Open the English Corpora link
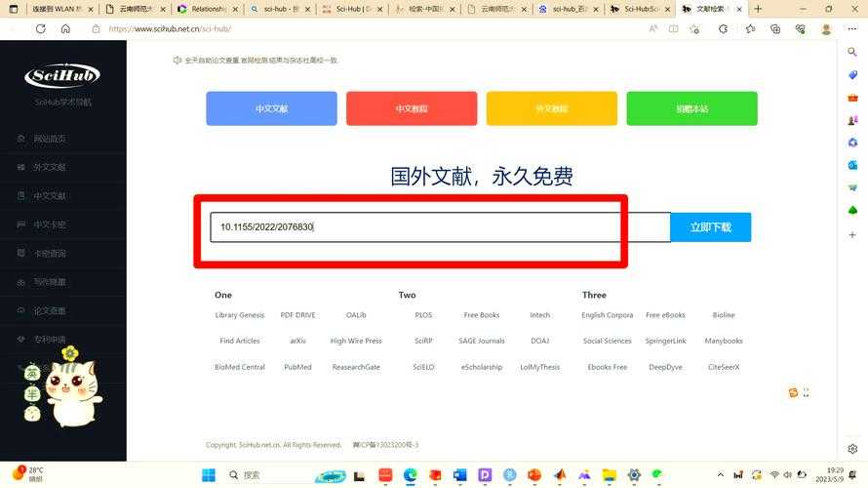This screenshot has width=868, height=488. coord(608,315)
